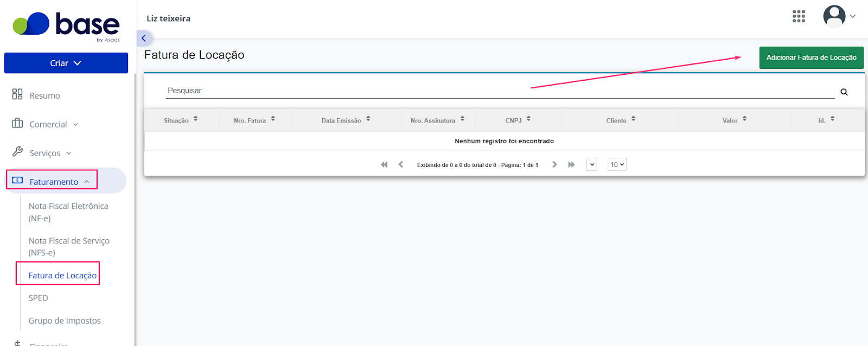The height and width of the screenshot is (346, 868).
Task: Expand the Comercial menu chevron
Action: click(75, 124)
